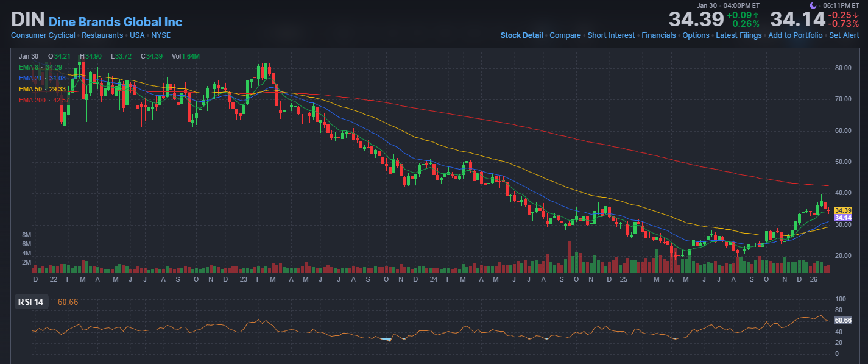Viewport: 868px width, 364px height.
Task: Click the 20.00 price axis label
Action: coord(842,255)
